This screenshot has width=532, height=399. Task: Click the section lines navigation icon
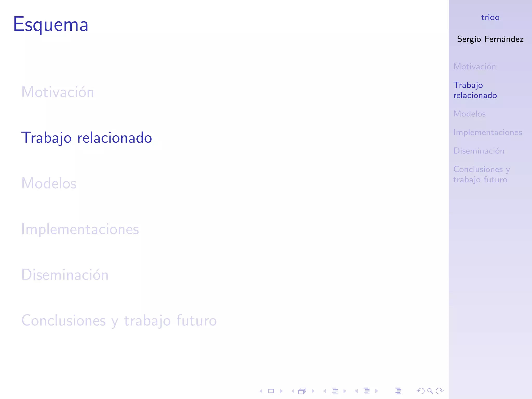point(367,391)
